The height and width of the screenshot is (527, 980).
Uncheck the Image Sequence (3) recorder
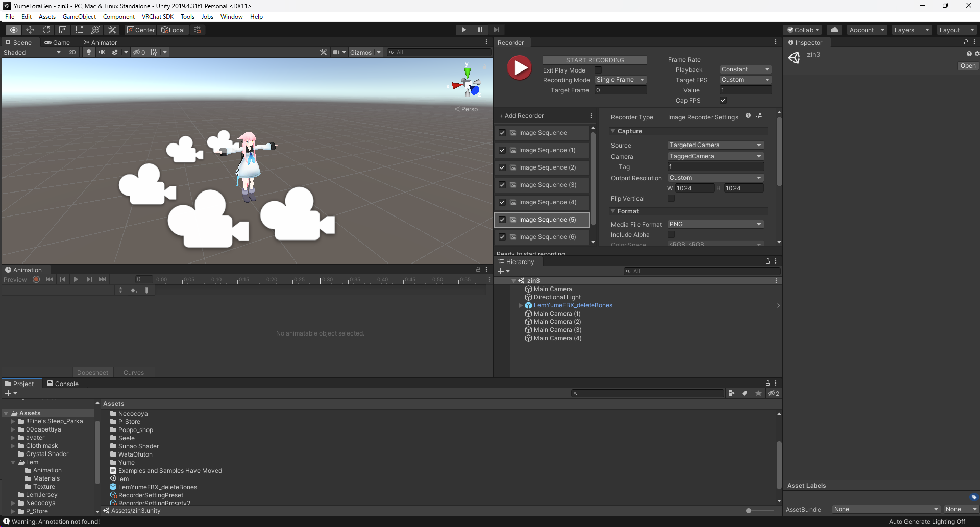502,185
